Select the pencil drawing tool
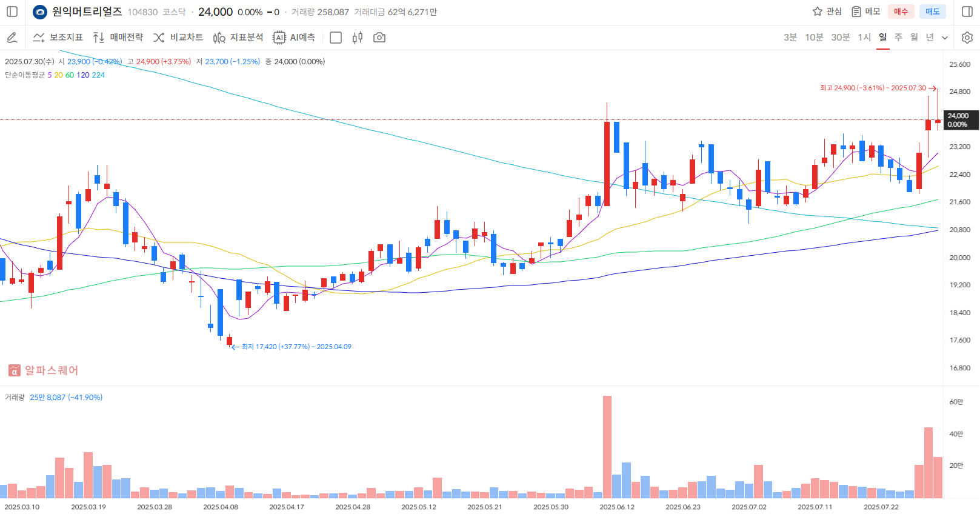The width and height of the screenshot is (980, 514). [12, 38]
